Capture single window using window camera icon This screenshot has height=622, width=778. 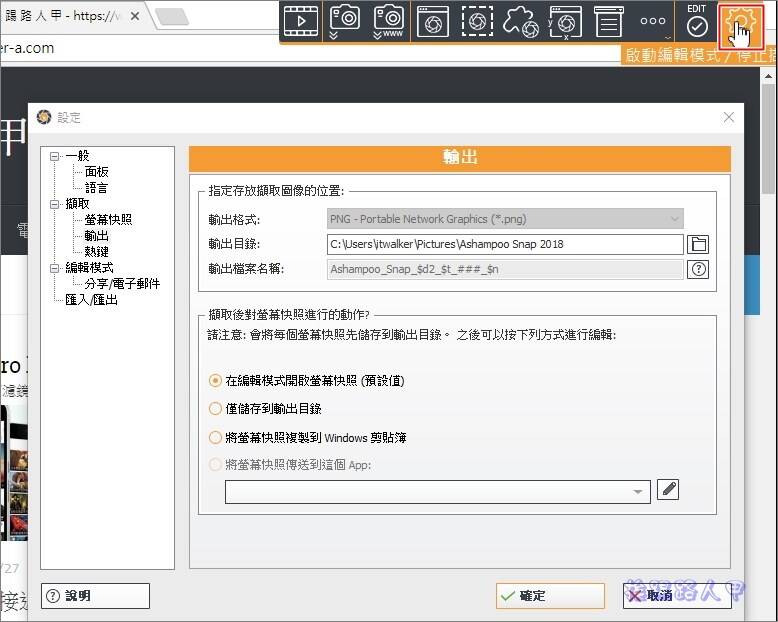(x=433, y=21)
